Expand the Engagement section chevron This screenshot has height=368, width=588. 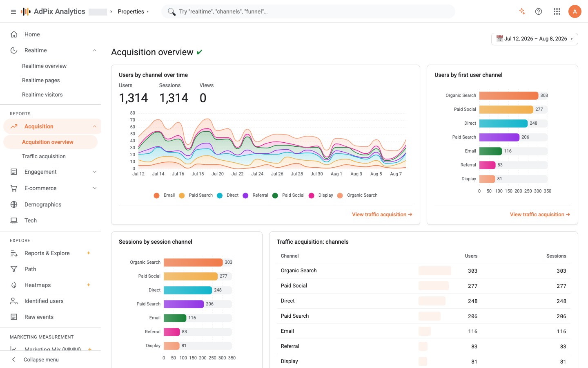[x=95, y=172]
